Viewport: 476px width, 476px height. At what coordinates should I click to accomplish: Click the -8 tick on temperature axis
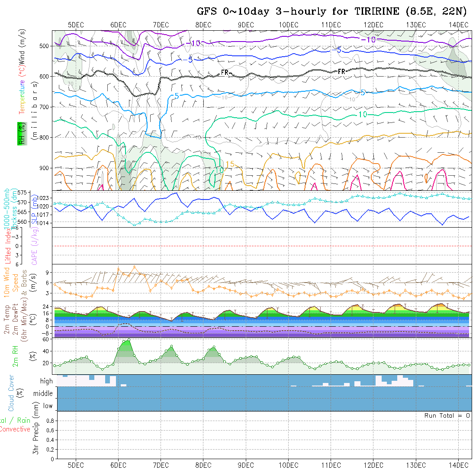(45, 333)
